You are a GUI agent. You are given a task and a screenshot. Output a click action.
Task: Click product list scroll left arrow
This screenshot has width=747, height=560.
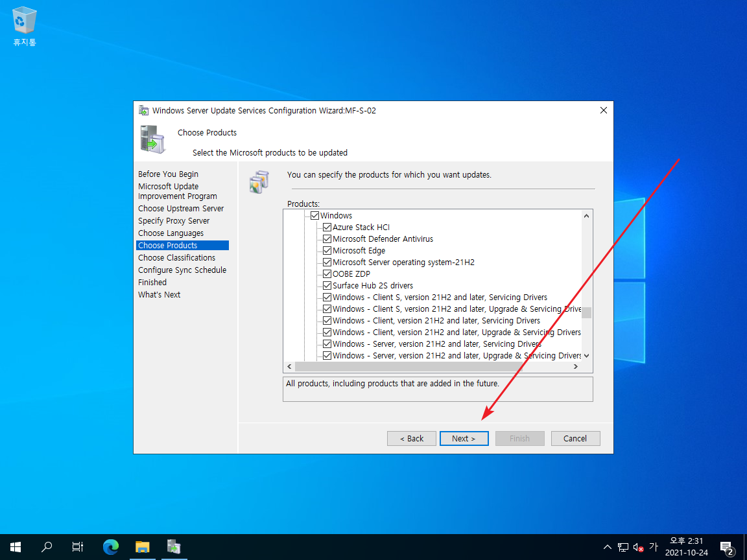click(289, 367)
